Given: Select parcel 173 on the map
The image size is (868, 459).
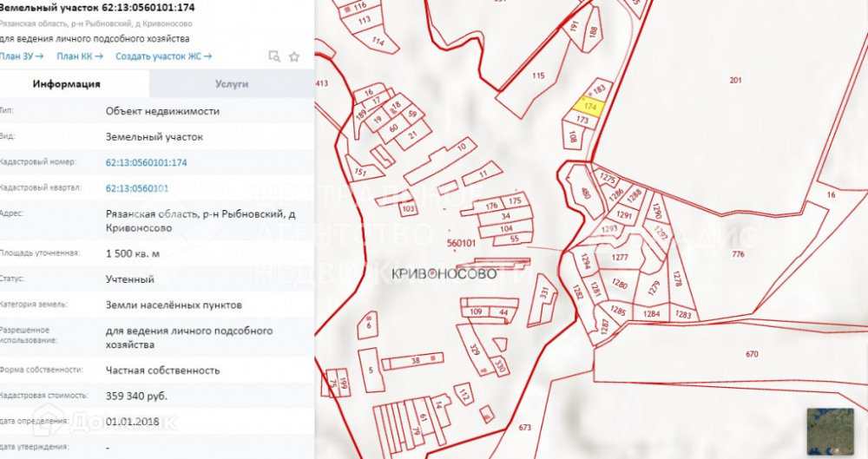Looking at the screenshot, I should pyautogui.click(x=582, y=119).
